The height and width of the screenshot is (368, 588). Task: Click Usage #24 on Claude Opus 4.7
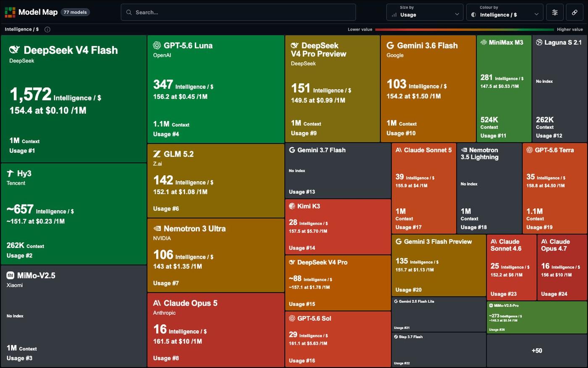(x=554, y=294)
